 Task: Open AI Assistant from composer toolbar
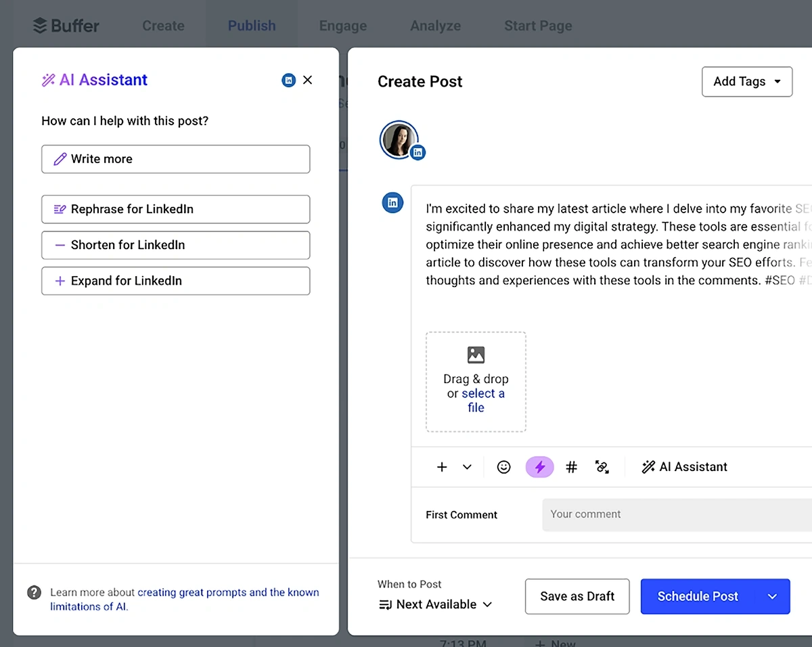685,467
